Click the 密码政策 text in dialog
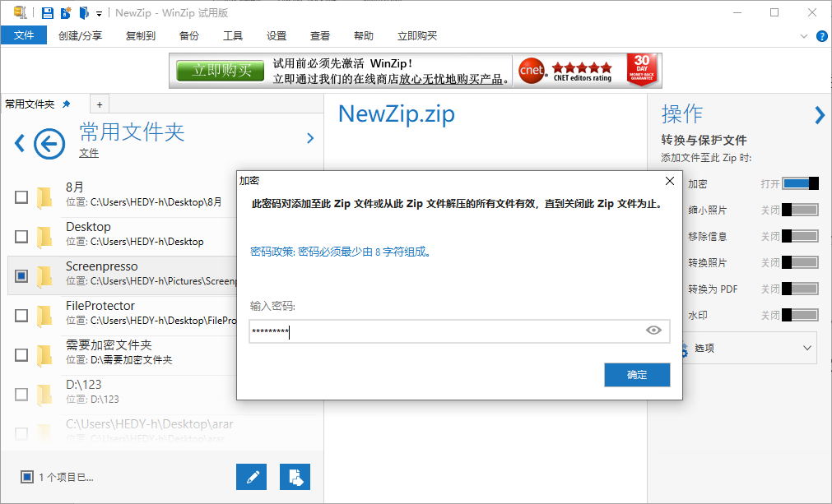Image resolution: width=832 pixels, height=504 pixels. pos(341,252)
